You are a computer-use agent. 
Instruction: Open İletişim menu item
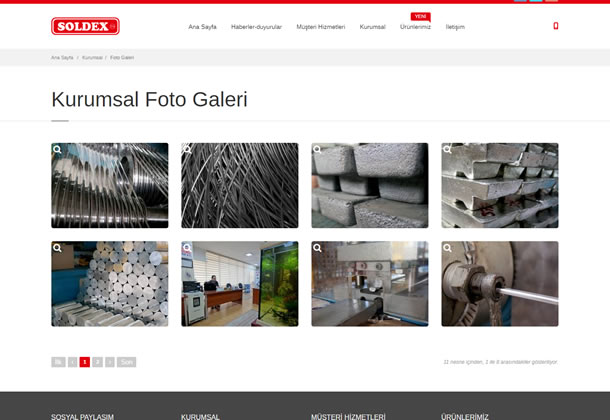point(455,27)
